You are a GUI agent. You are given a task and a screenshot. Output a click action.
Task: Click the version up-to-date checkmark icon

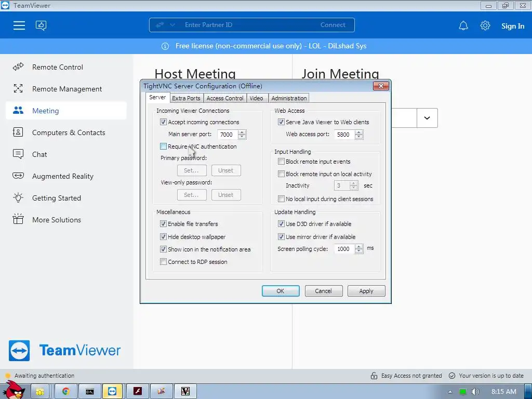[x=452, y=376]
